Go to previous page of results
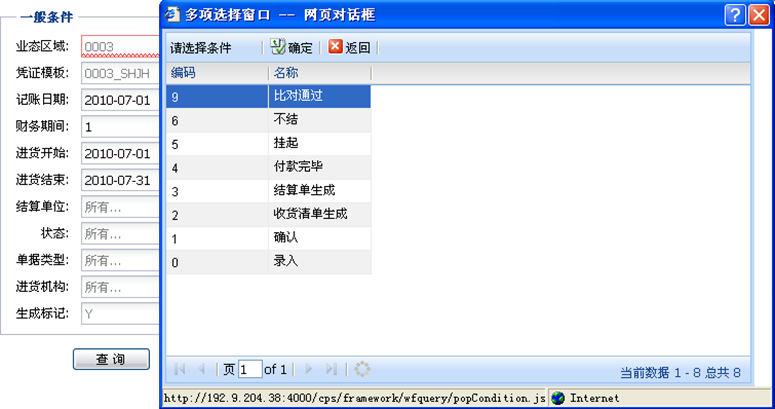 pyautogui.click(x=202, y=369)
